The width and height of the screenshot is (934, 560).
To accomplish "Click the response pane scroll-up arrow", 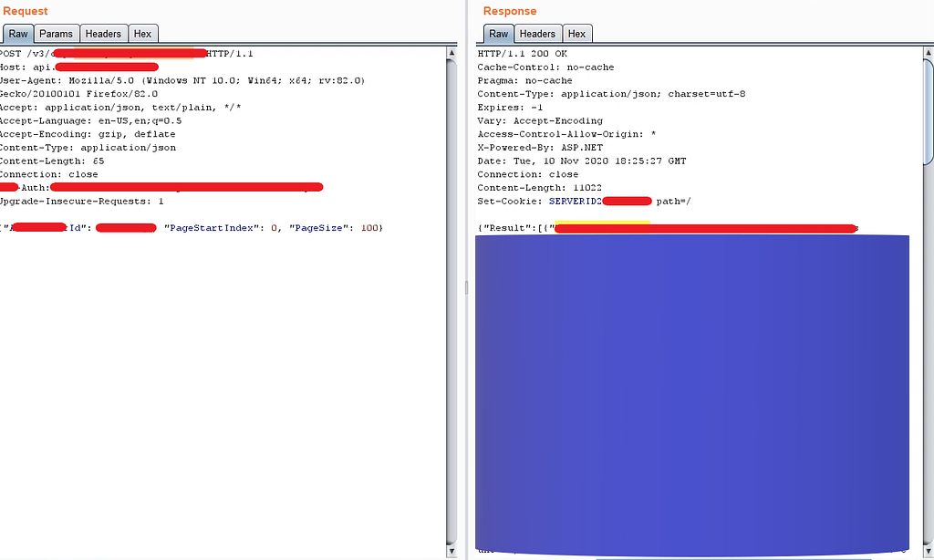I will 929,53.
